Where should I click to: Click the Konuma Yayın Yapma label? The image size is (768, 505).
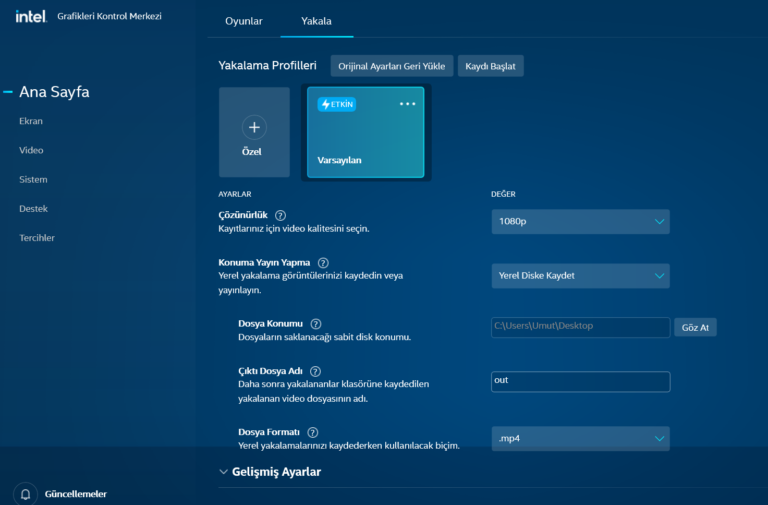click(264, 263)
